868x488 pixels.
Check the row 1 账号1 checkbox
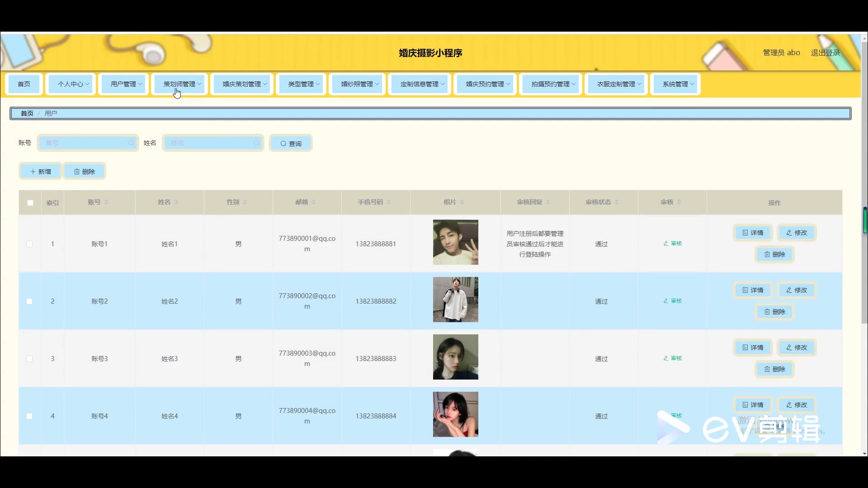coord(29,244)
